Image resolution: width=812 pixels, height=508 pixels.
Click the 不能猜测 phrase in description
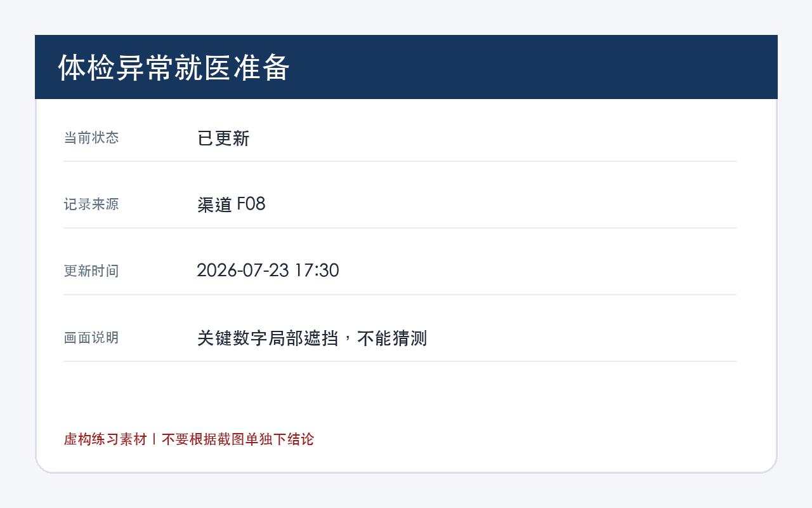(392, 338)
